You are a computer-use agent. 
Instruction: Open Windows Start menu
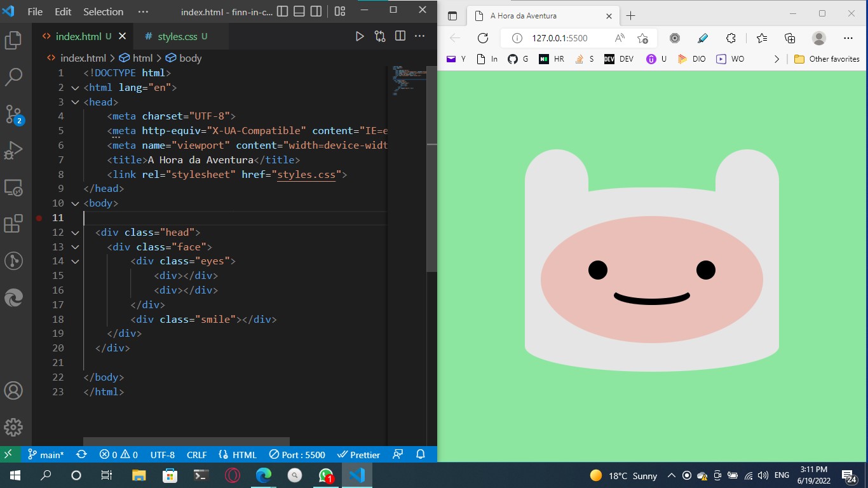pyautogui.click(x=15, y=475)
